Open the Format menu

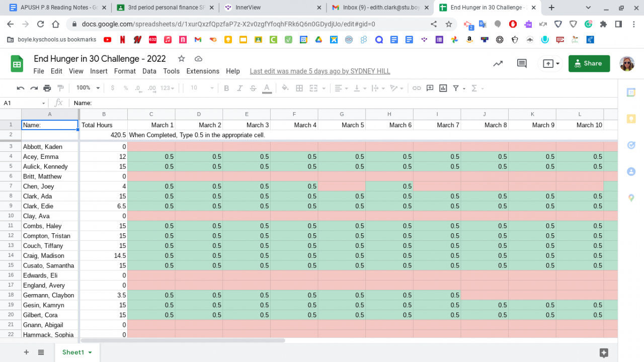[x=125, y=71]
